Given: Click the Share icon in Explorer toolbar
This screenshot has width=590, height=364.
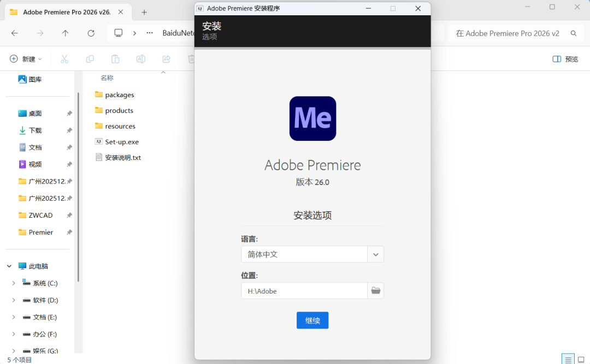Looking at the screenshot, I should click(167, 59).
